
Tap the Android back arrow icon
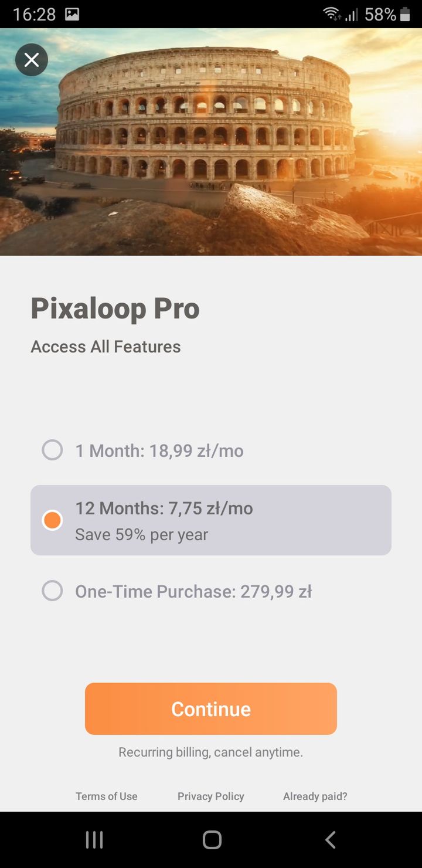pyautogui.click(x=330, y=840)
